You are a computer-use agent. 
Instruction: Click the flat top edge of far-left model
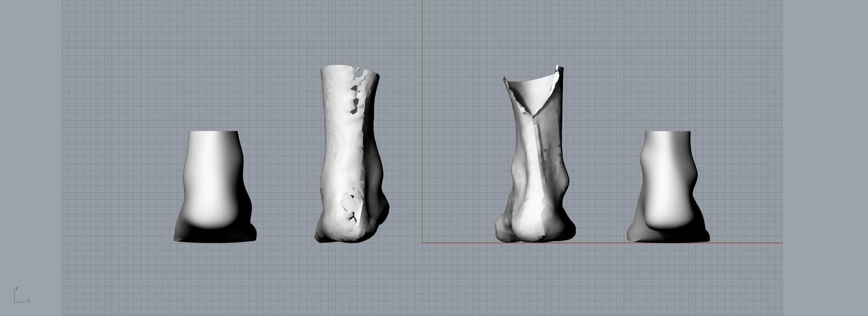(x=213, y=132)
